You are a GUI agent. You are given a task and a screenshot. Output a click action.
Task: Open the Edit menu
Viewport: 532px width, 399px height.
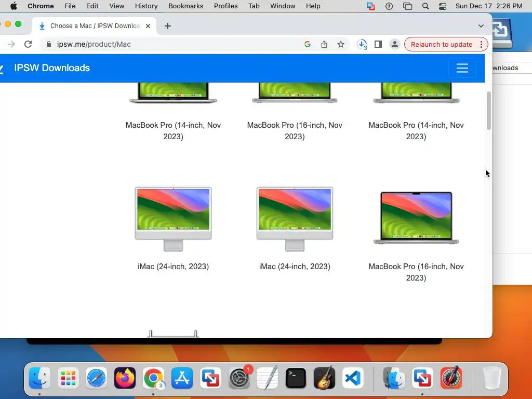point(92,6)
